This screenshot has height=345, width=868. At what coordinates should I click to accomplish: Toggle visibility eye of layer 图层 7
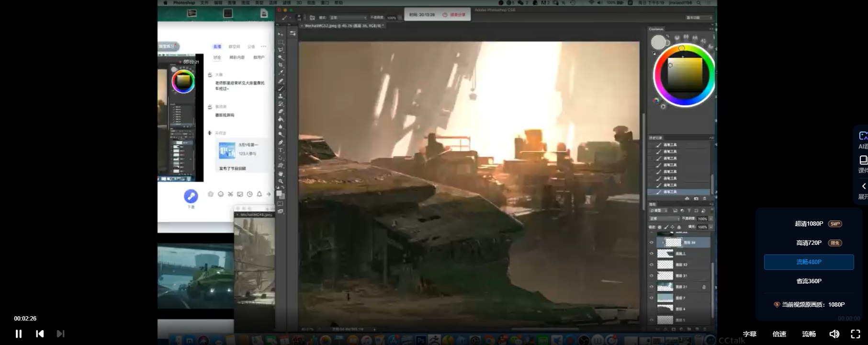coord(651,298)
